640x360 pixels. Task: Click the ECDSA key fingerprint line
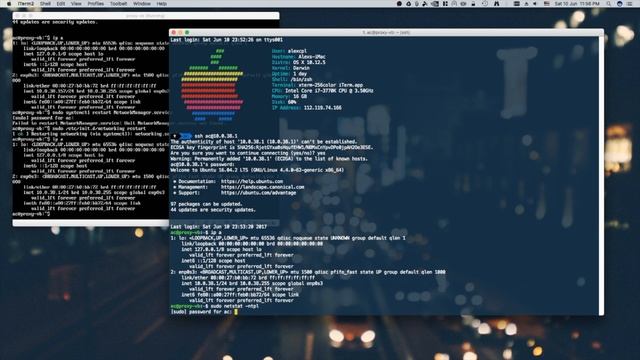(271, 147)
